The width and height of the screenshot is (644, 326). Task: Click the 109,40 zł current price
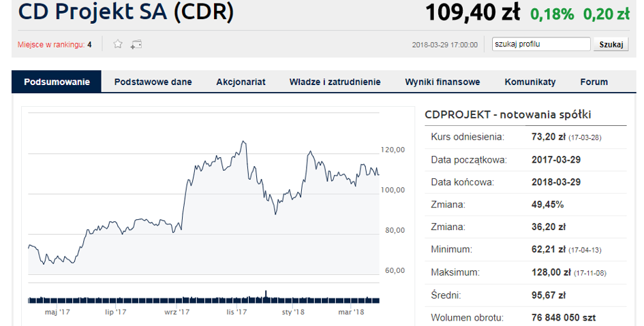click(473, 12)
